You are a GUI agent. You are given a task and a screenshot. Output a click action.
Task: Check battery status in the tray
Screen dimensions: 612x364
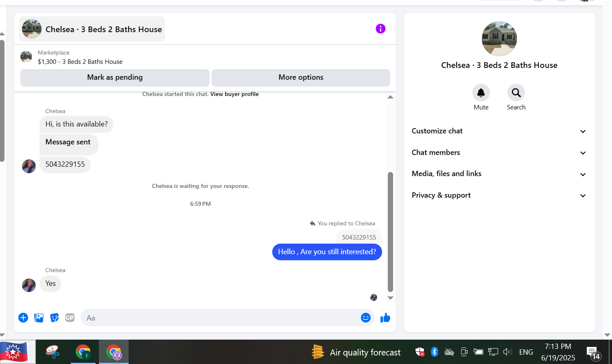pos(478,352)
